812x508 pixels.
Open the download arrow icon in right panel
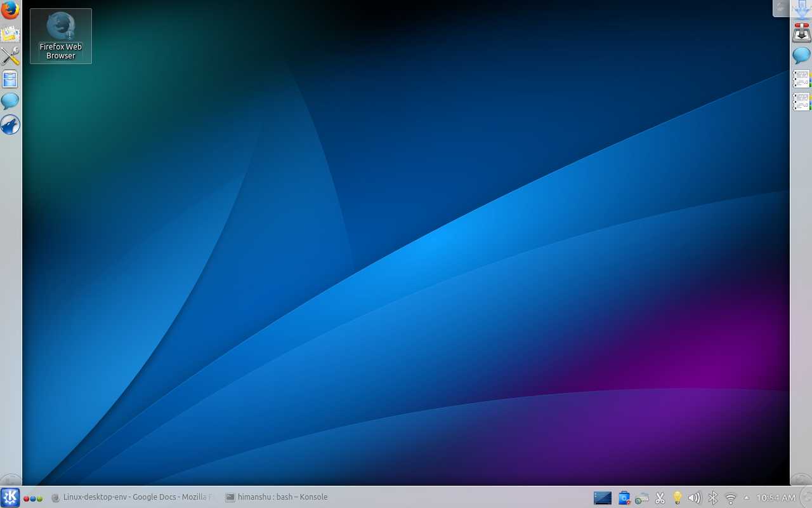pos(802,10)
